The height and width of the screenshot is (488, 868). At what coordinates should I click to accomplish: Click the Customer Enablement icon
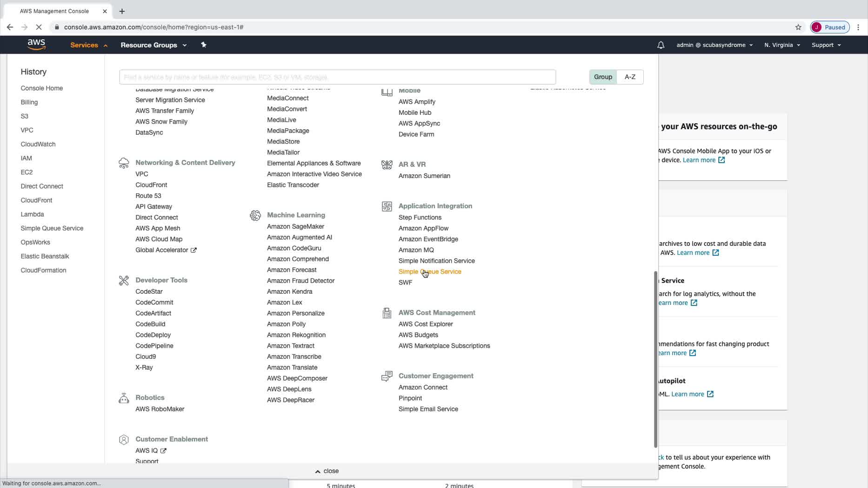(124, 439)
